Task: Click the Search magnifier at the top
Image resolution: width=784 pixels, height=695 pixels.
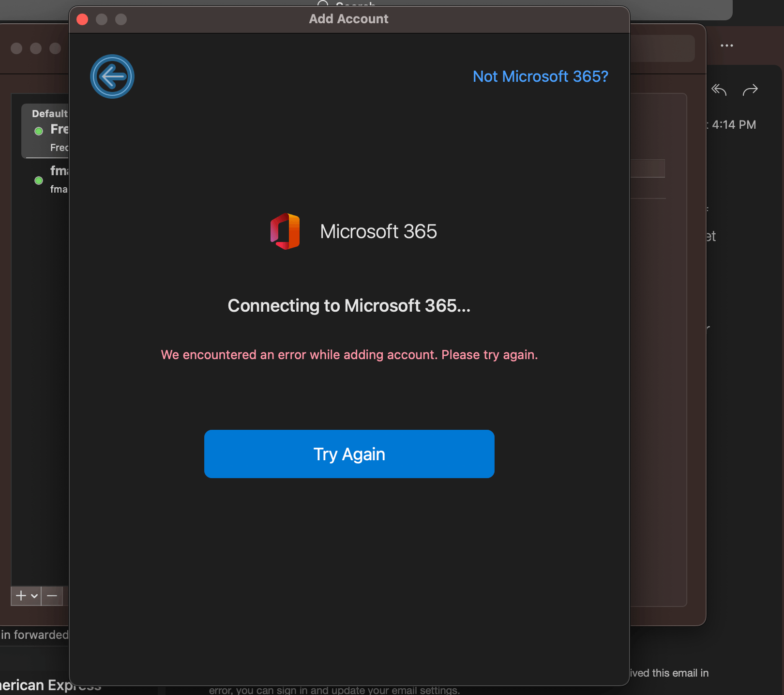Action: tap(323, 5)
